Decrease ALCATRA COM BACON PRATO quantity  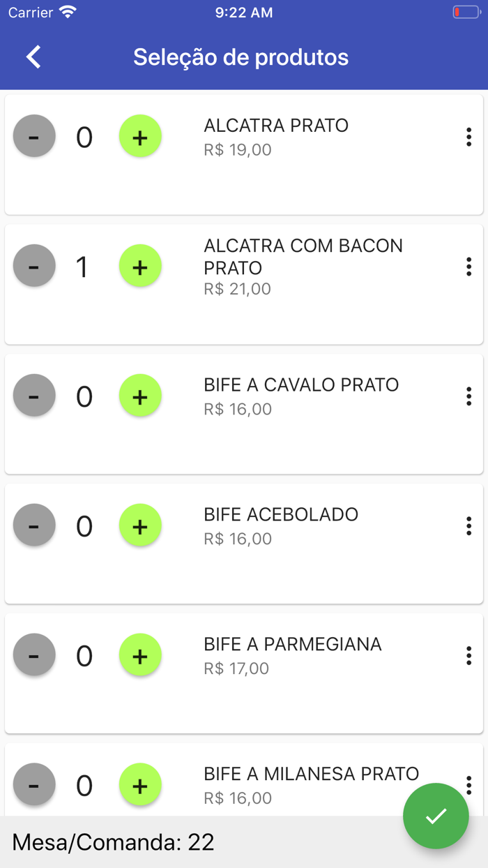(x=33, y=266)
